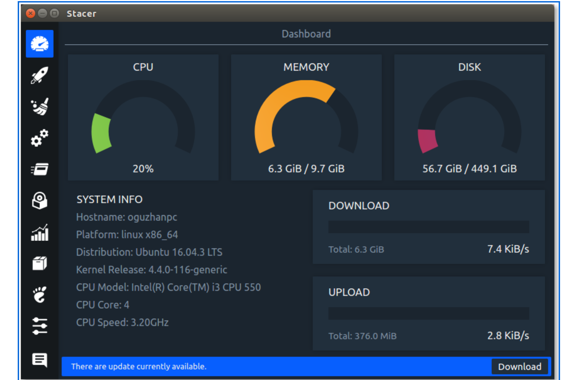Image resolution: width=588 pixels, height=380 pixels.
Task: Click '7.4 KiB/s' download speed
Action: click(508, 249)
